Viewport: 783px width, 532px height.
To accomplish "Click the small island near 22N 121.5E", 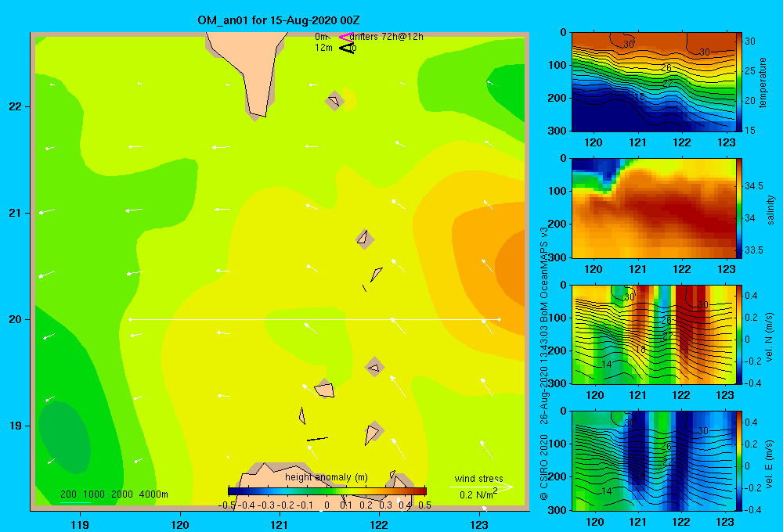I will click(334, 101).
